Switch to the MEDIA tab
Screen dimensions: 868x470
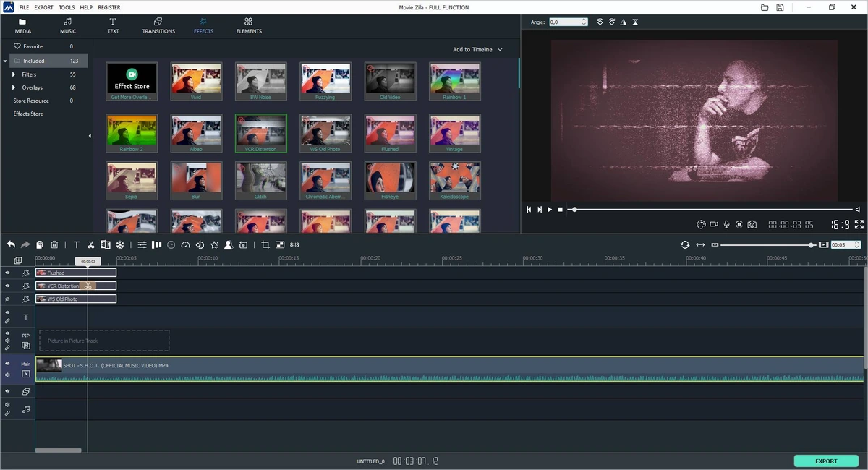click(x=23, y=26)
